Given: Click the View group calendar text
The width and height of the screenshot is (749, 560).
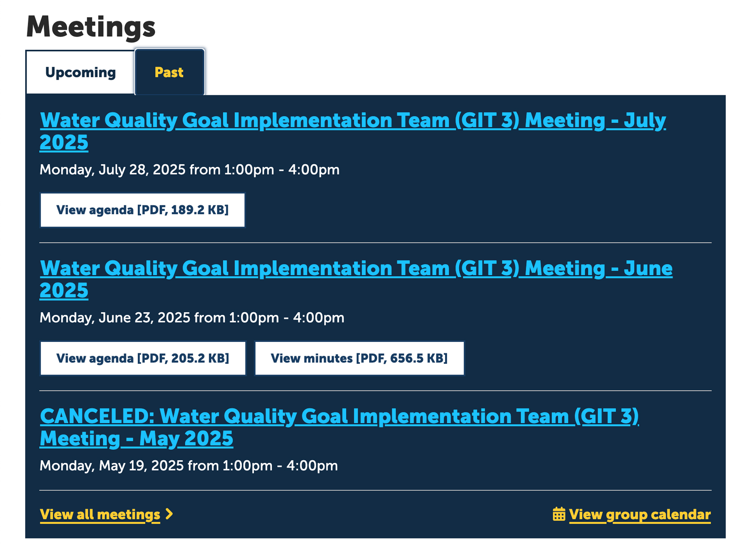Looking at the screenshot, I should click(639, 514).
